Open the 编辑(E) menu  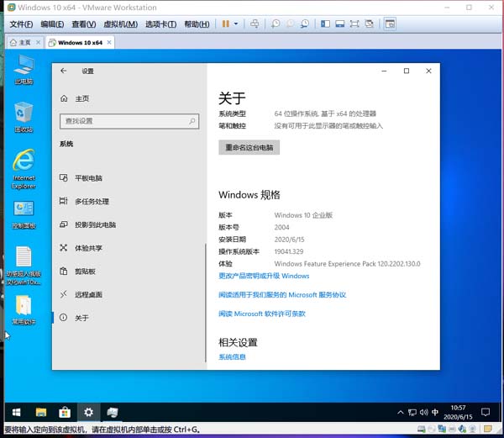(x=52, y=24)
